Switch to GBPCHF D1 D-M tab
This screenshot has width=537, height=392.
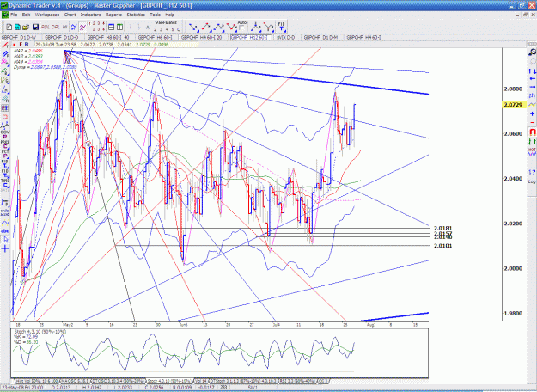pyautogui.click(x=320, y=37)
